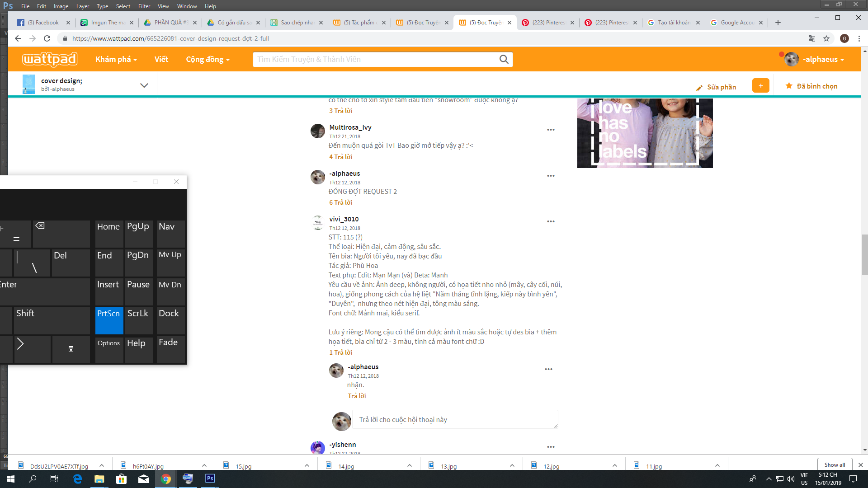This screenshot has height=488, width=868.
Task: Open Windows Start menu
Action: (x=11, y=479)
